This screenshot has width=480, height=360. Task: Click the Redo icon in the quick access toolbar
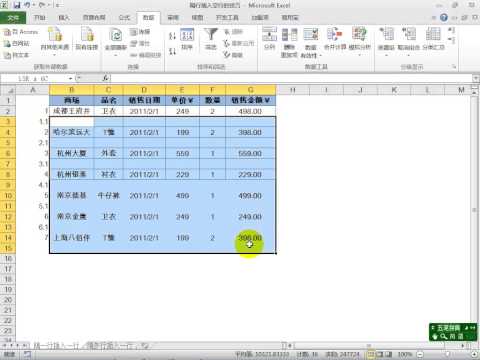[42, 5]
